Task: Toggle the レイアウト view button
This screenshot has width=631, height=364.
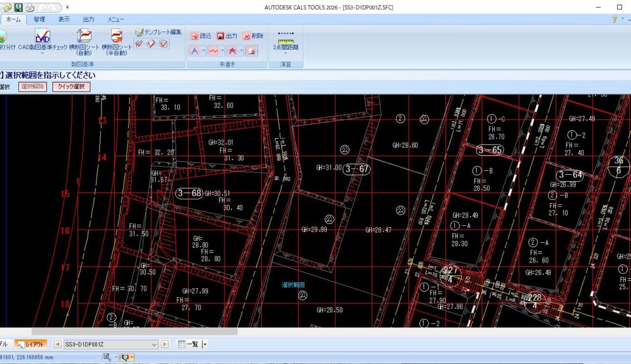Action: point(31,344)
